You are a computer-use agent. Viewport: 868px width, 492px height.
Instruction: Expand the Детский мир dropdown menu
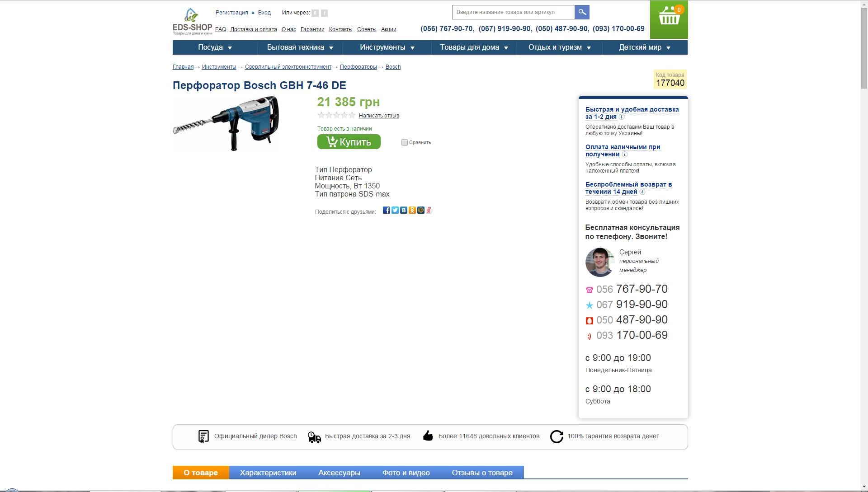(x=645, y=47)
